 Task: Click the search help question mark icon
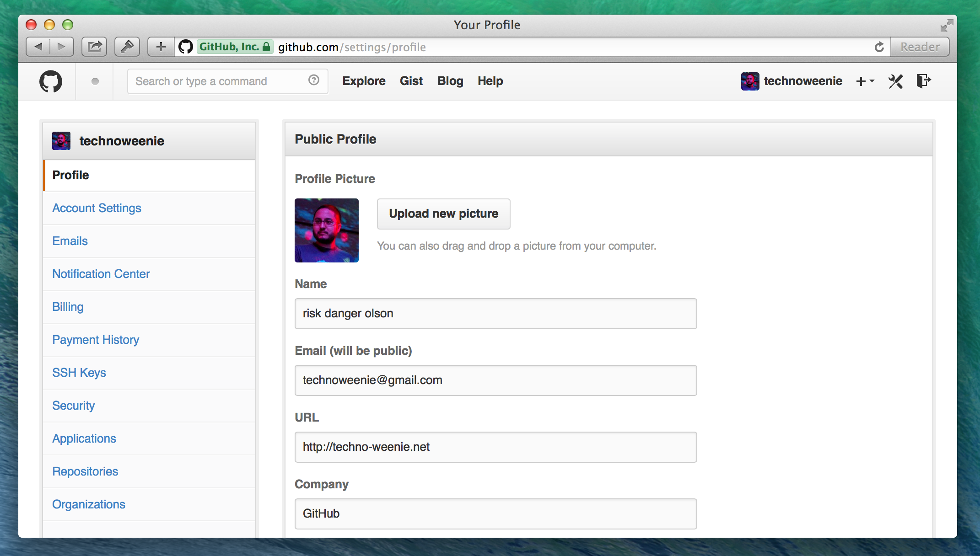click(313, 80)
